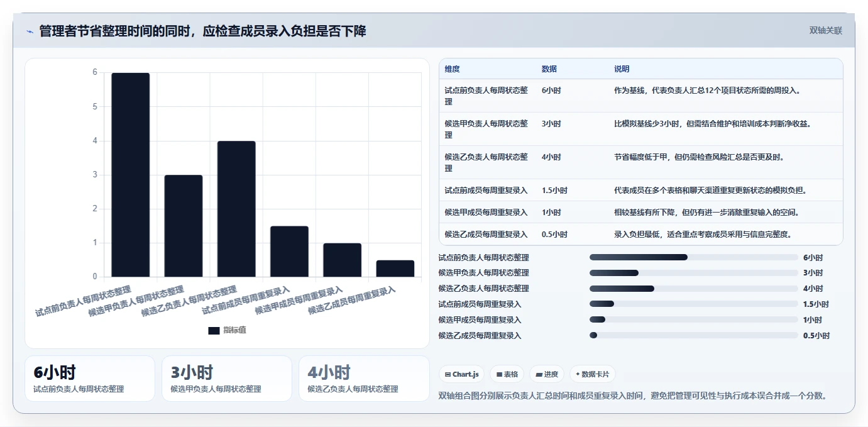The width and height of the screenshot is (868, 427).
Task: Click the y-axis value 6 on chart
Action: (95, 72)
